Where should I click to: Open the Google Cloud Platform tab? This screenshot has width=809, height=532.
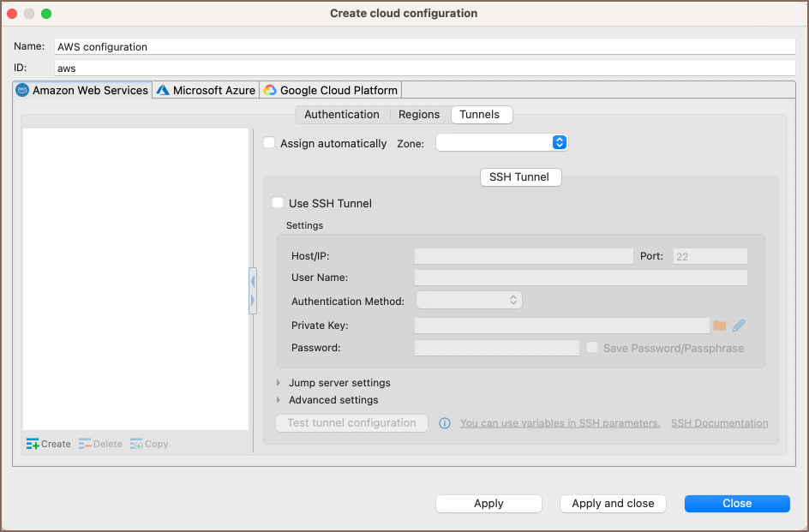coord(330,90)
